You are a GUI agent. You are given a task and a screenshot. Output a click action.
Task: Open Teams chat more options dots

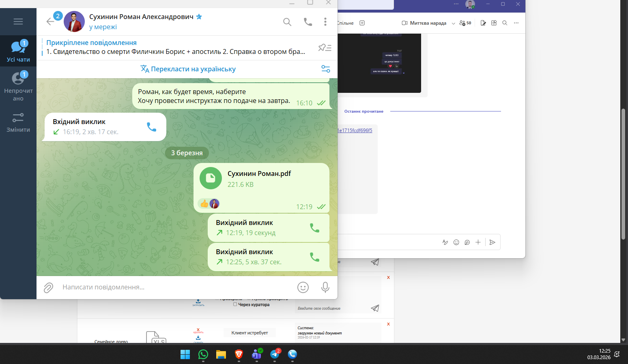pyautogui.click(x=516, y=23)
